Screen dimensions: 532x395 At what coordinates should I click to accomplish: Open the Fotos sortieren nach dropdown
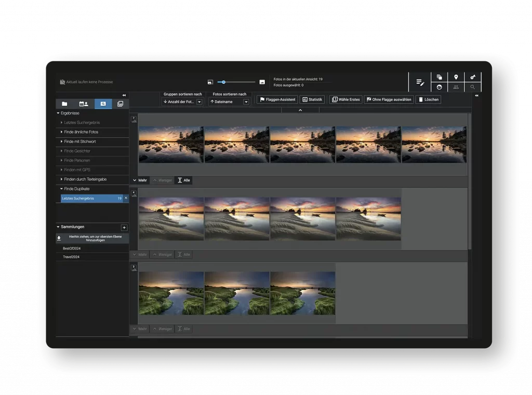(246, 102)
